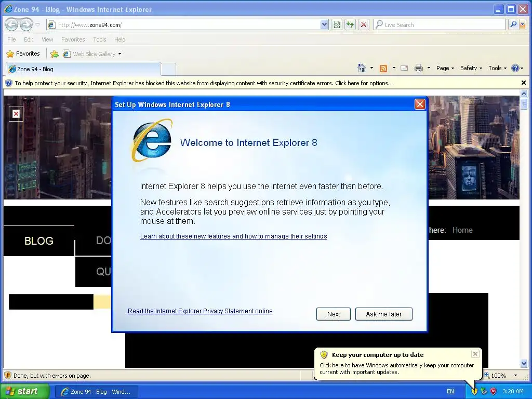532x399 pixels.
Task: Click the Stop loading red X icon
Action: click(x=363, y=25)
